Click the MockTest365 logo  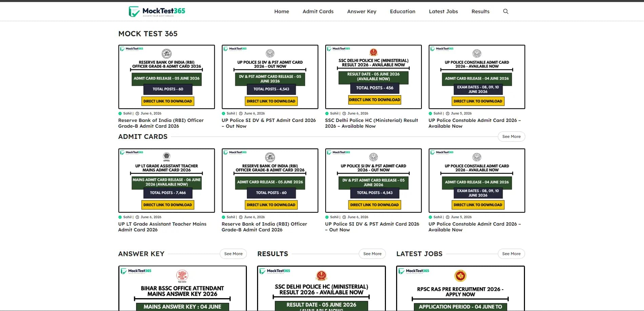click(157, 12)
